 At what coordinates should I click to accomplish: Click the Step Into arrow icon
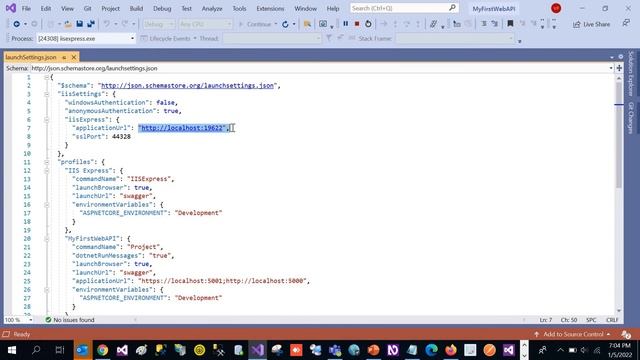pos(395,24)
